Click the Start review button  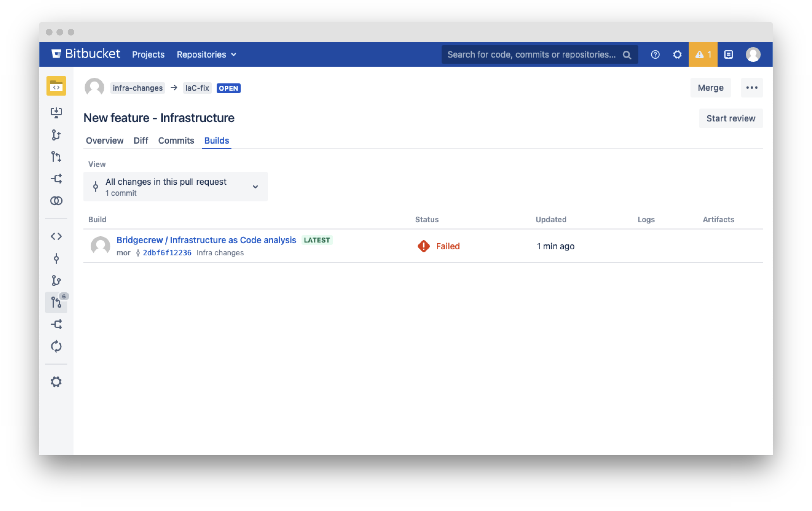(731, 118)
